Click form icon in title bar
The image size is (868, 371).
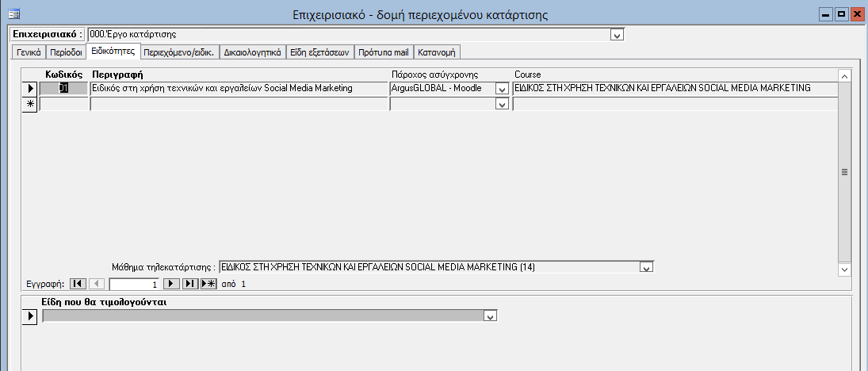tap(13, 13)
